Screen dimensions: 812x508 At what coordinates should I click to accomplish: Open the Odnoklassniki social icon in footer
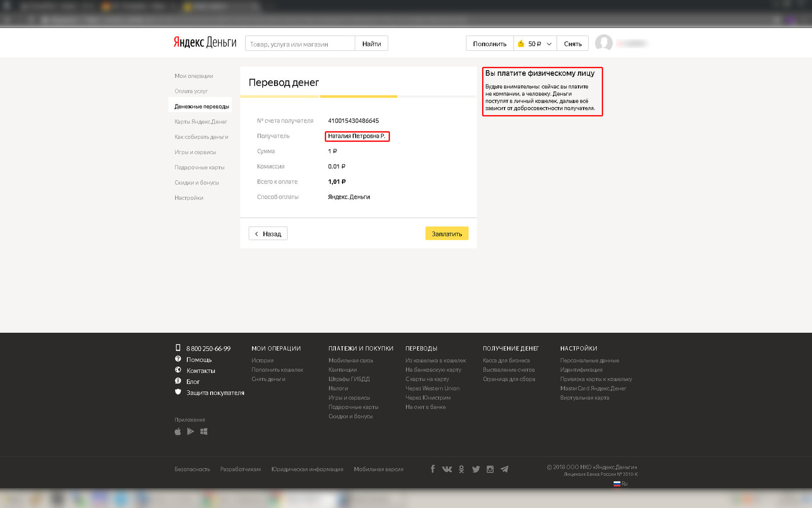pos(461,469)
